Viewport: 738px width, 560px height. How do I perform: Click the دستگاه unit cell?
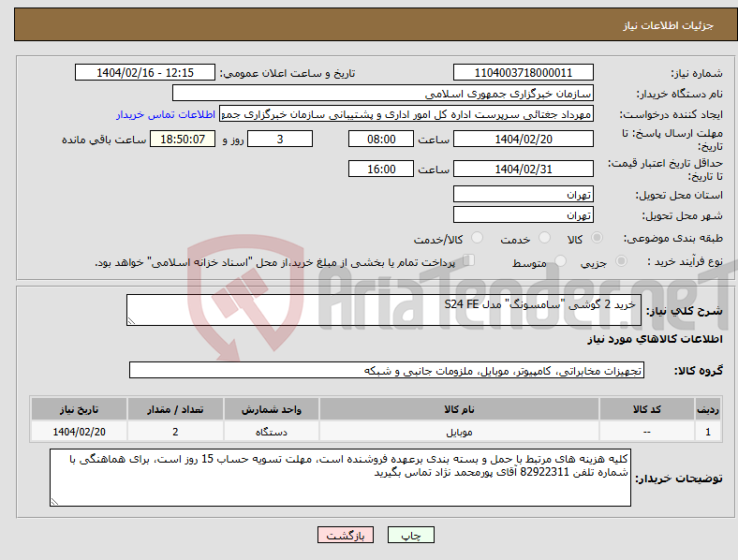point(271,431)
